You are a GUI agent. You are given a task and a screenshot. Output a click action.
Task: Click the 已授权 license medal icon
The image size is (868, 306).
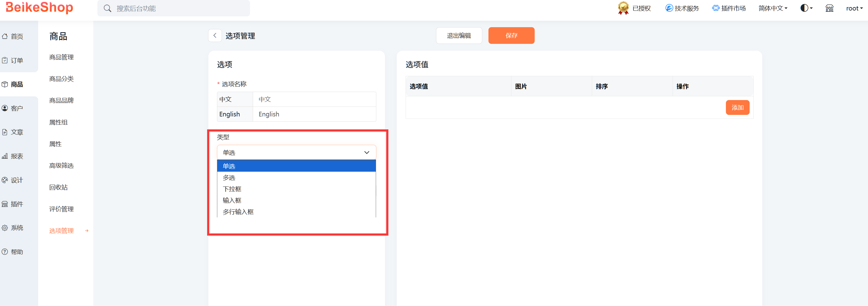[x=623, y=8]
